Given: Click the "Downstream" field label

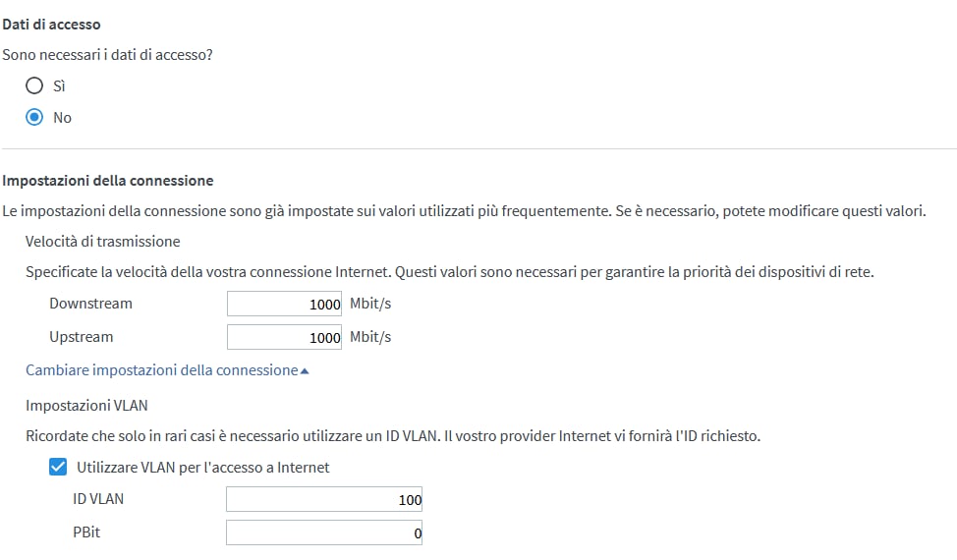Looking at the screenshot, I should (91, 304).
